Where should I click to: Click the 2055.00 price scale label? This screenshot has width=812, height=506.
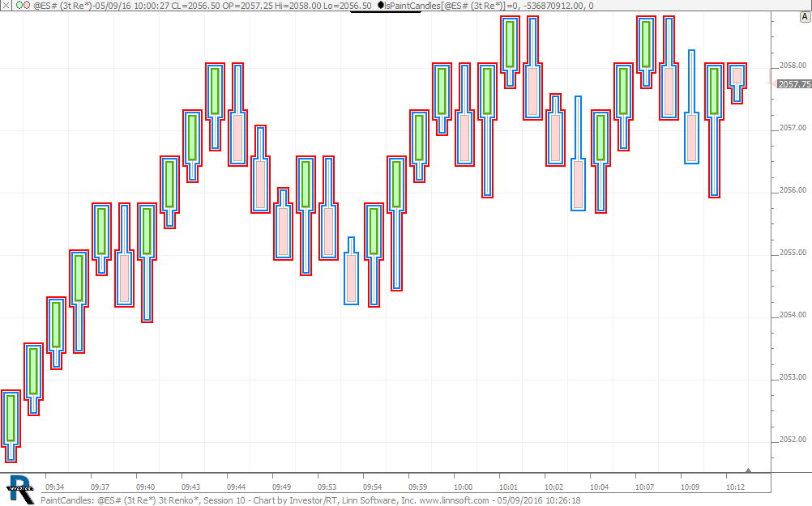(x=793, y=253)
